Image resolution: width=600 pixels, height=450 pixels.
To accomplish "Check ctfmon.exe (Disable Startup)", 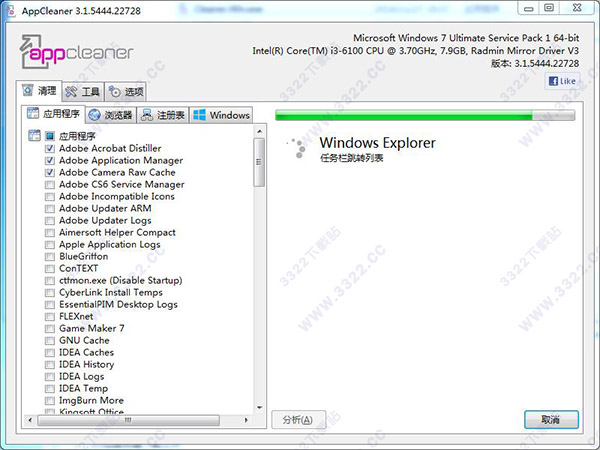I will (50, 280).
